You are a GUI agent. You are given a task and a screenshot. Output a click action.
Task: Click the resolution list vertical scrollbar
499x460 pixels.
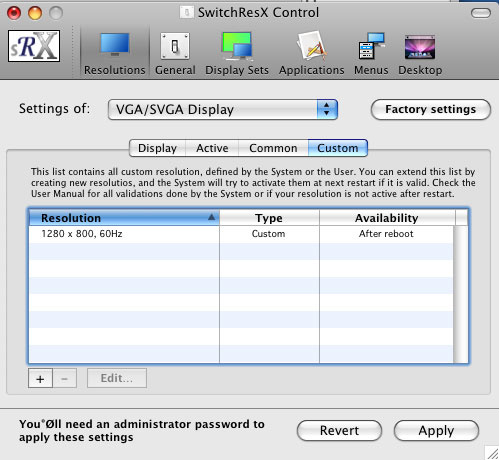point(461,294)
